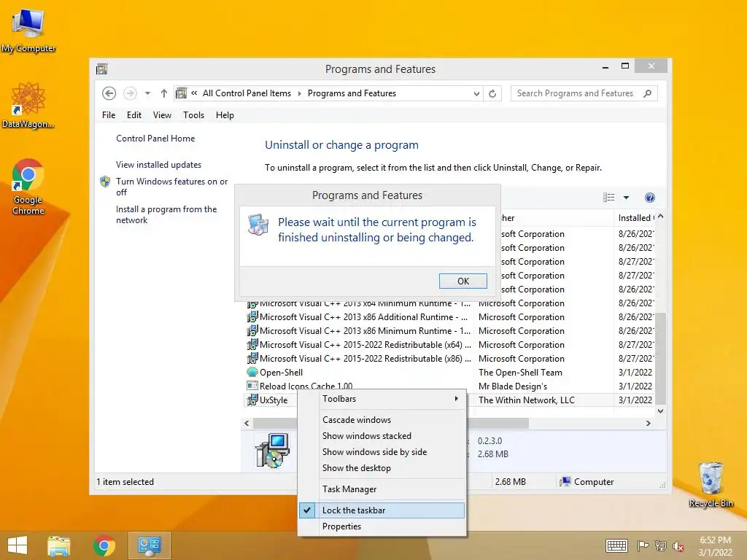Click the change view layout icon
747x560 pixels.
609,198
